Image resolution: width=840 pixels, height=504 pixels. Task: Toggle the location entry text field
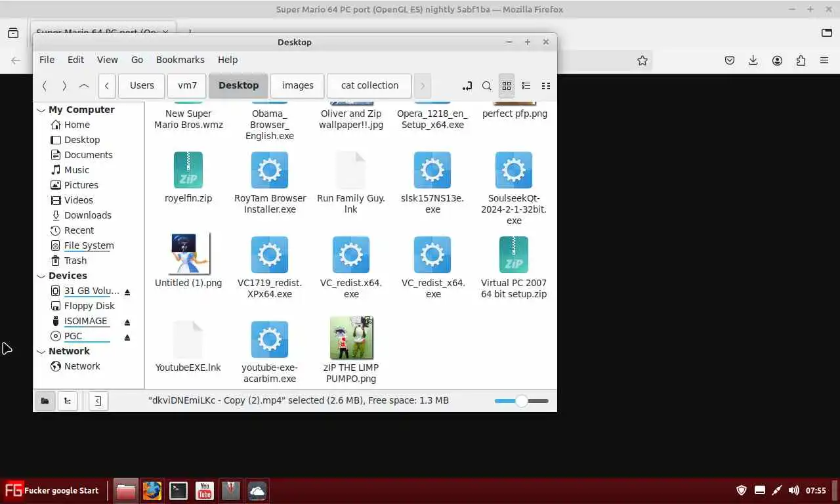tap(467, 86)
